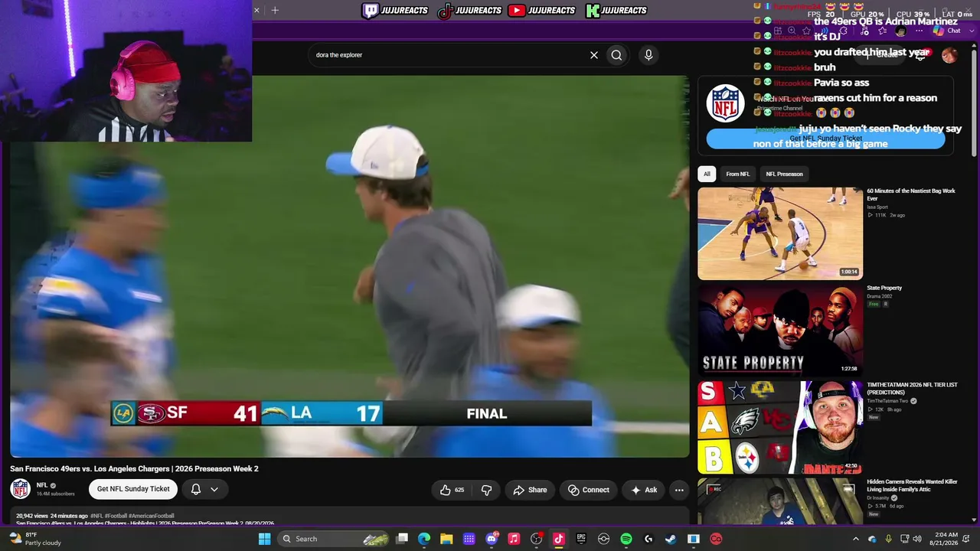Open the volume control in system tray

pyautogui.click(x=917, y=539)
